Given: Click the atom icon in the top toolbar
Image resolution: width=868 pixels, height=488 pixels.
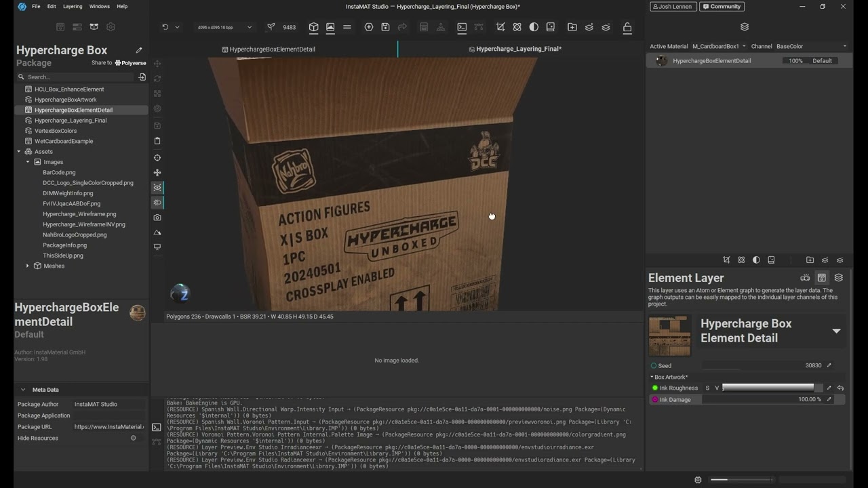Looking at the screenshot, I should click(x=517, y=27).
